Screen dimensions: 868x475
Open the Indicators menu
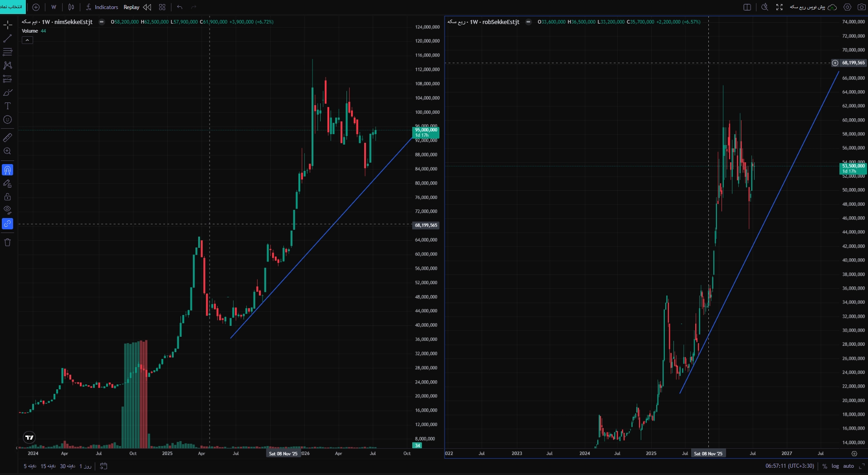click(102, 7)
